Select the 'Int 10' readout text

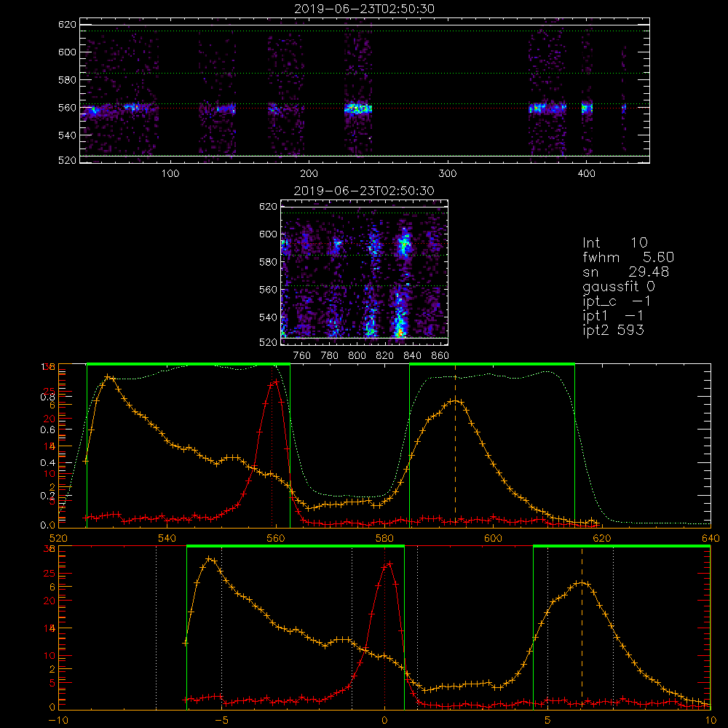coord(615,242)
